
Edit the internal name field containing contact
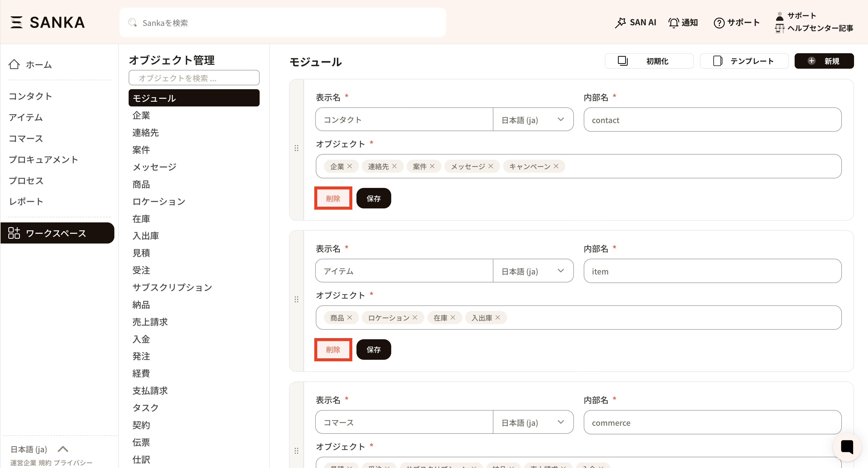[712, 120]
